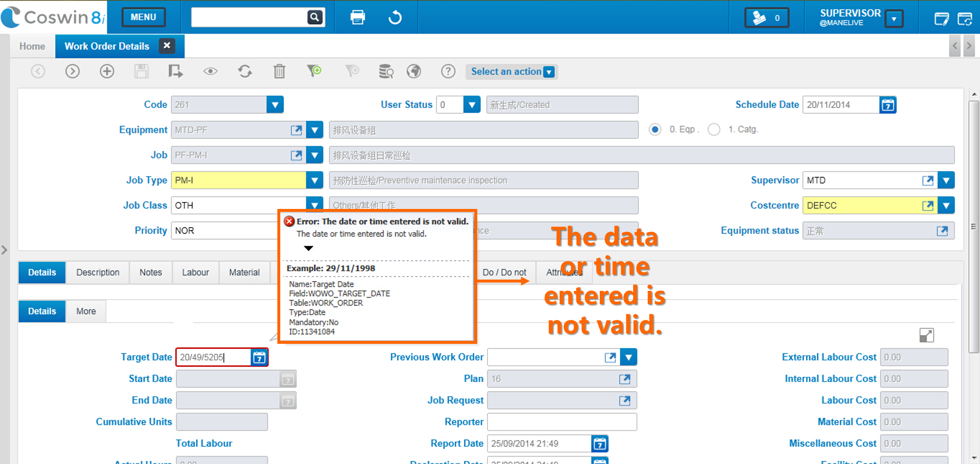Open the Description tab
Image resolution: width=980 pixels, height=464 pixels.
tap(98, 273)
